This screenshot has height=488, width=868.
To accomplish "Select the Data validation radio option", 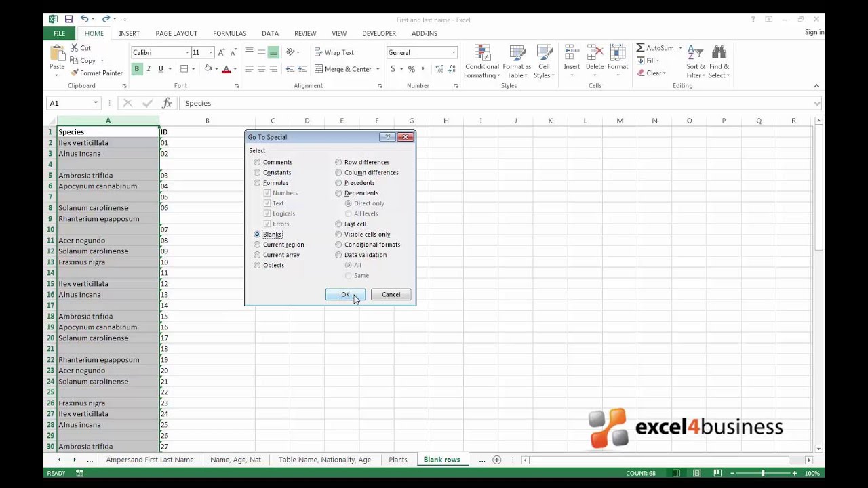I will click(x=338, y=255).
